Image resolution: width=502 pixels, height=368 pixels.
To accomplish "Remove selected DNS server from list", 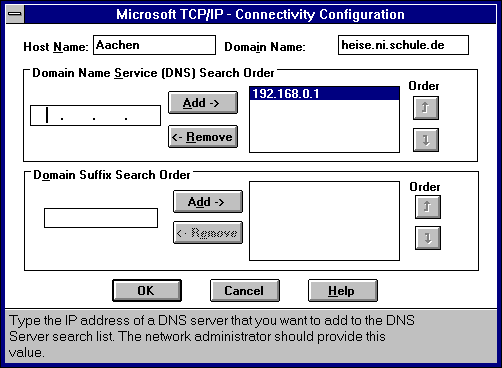I will point(203,137).
